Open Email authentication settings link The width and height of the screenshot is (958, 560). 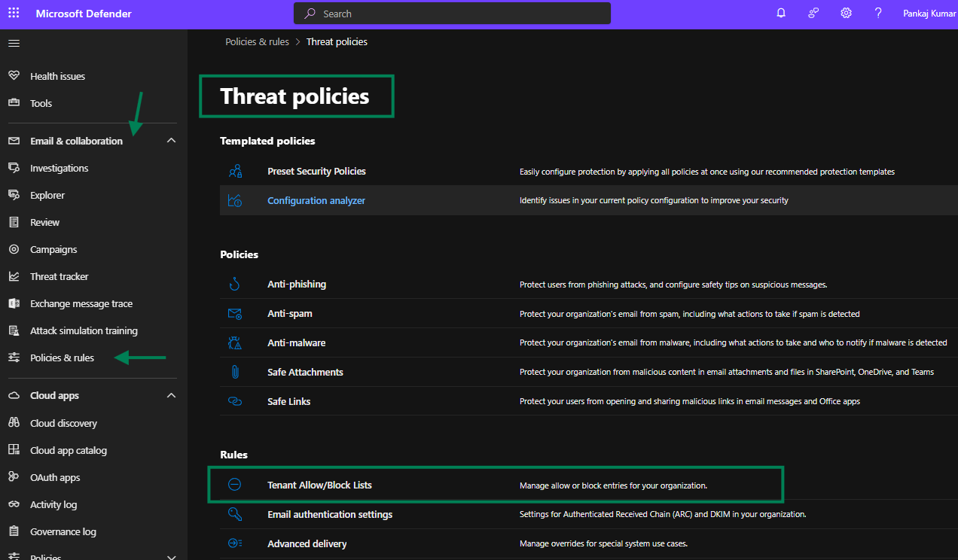[330, 514]
